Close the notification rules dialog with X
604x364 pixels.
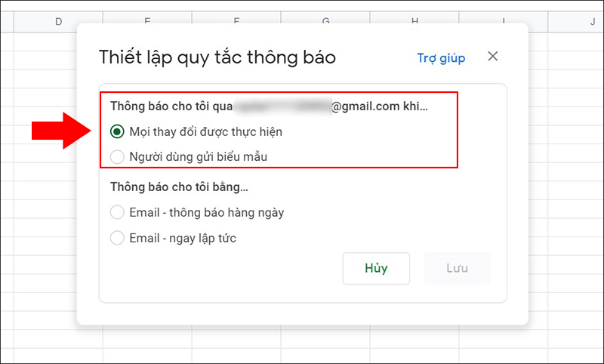click(493, 57)
